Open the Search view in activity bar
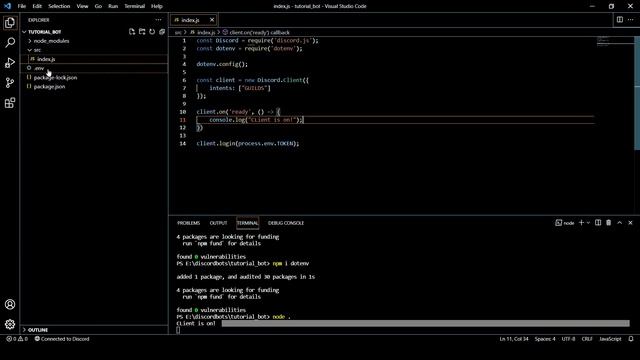The height and width of the screenshot is (360, 640). click(x=10, y=42)
